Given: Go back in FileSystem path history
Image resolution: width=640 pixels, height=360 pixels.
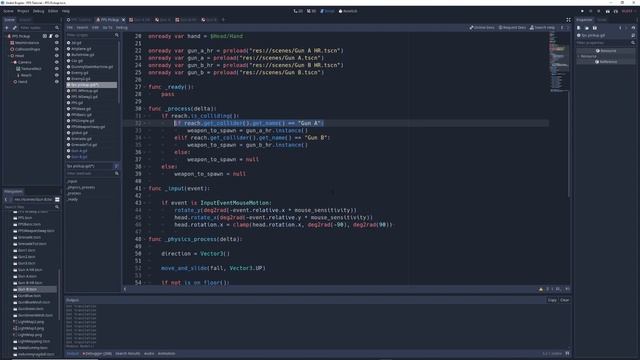Looking at the screenshot, I should pyautogui.click(x=6, y=199).
